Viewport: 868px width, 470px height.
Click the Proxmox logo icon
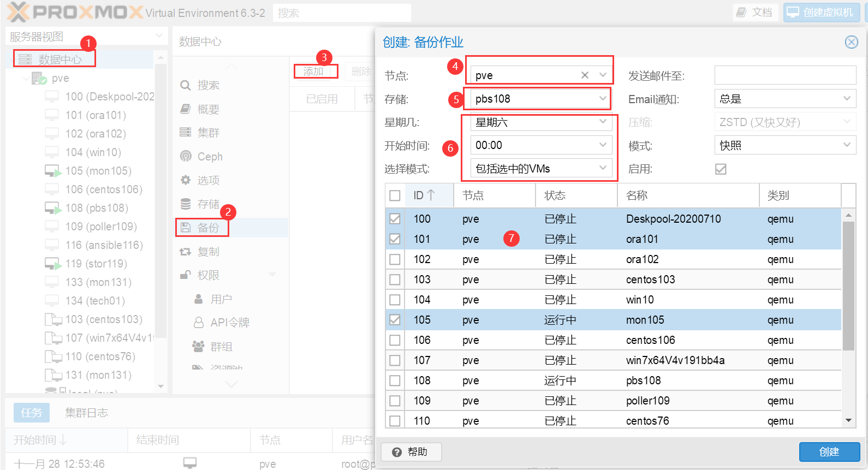[19, 12]
